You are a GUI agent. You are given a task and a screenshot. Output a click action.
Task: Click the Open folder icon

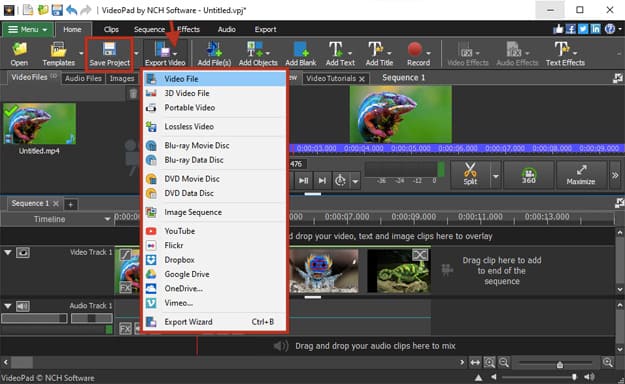19,49
